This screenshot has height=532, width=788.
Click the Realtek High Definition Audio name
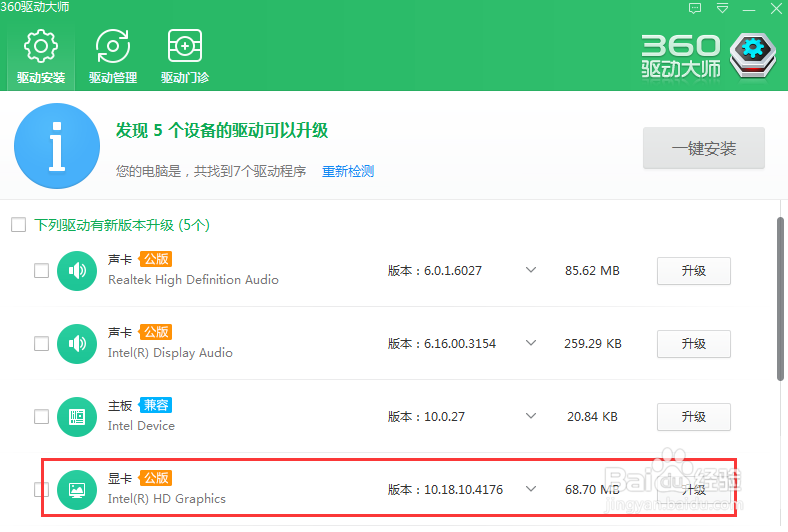(x=193, y=280)
